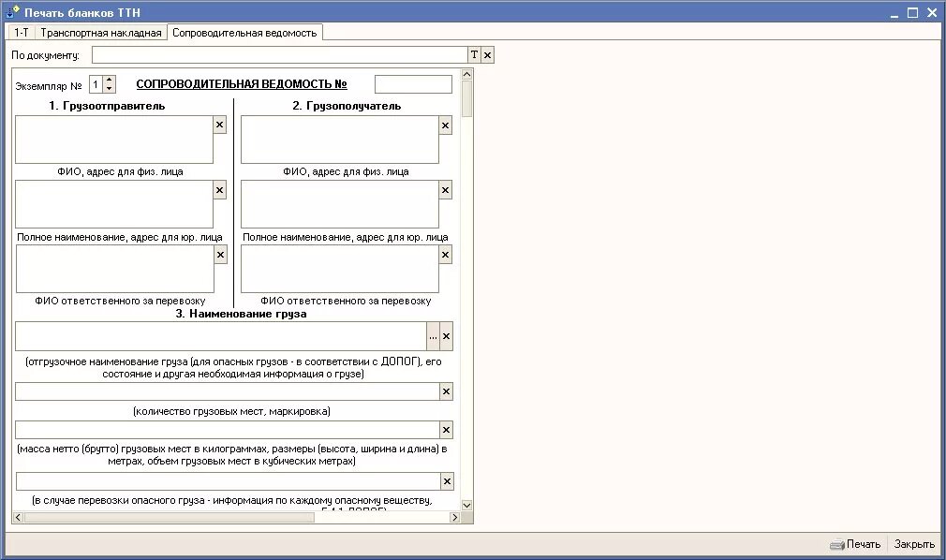Click the horizontal scrollbar thumb
The image size is (946, 560).
click(169, 517)
